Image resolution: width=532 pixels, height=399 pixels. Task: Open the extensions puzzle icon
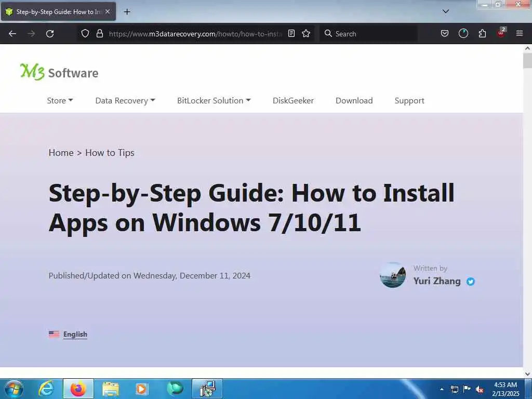point(482,34)
